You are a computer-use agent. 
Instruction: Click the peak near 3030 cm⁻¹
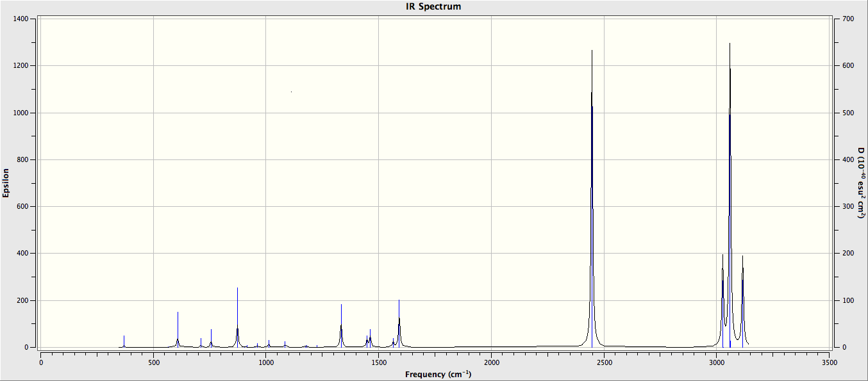pos(722,301)
